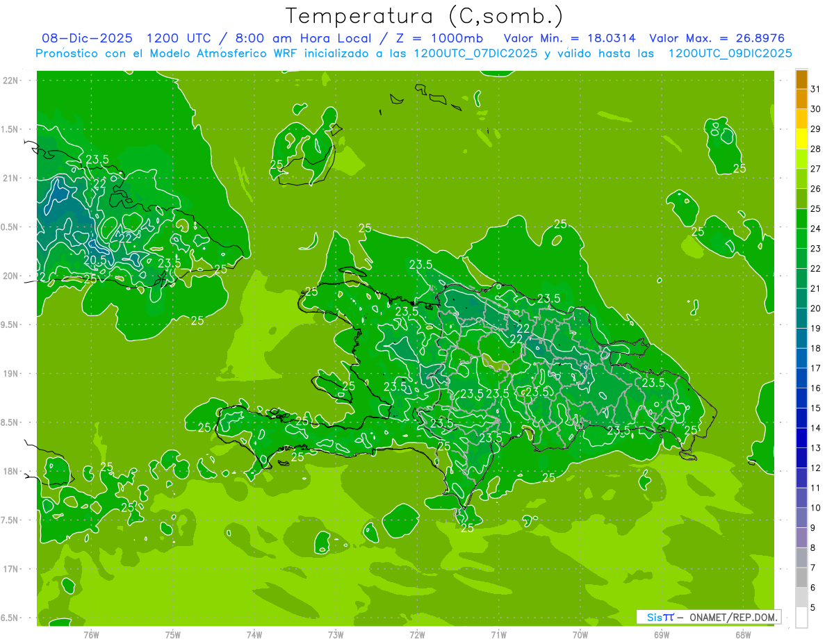Click the "17N" latitude axis label
This screenshot has height=644, width=834.
coord(10,569)
